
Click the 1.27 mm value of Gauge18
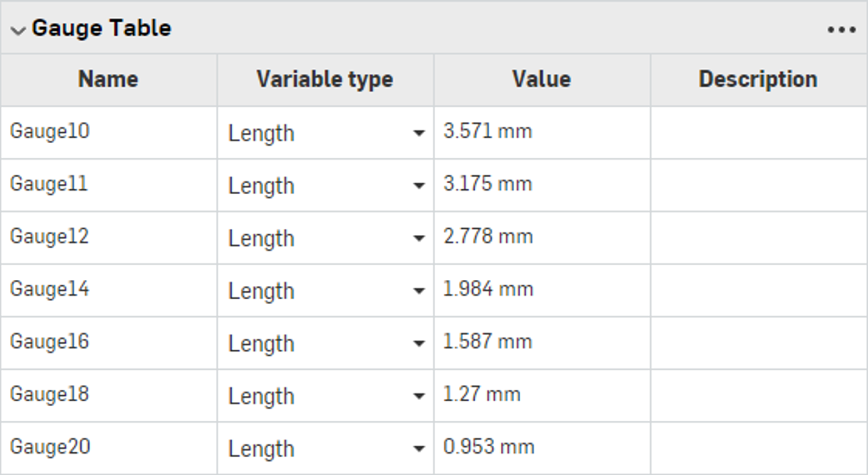pyautogui.click(x=481, y=395)
